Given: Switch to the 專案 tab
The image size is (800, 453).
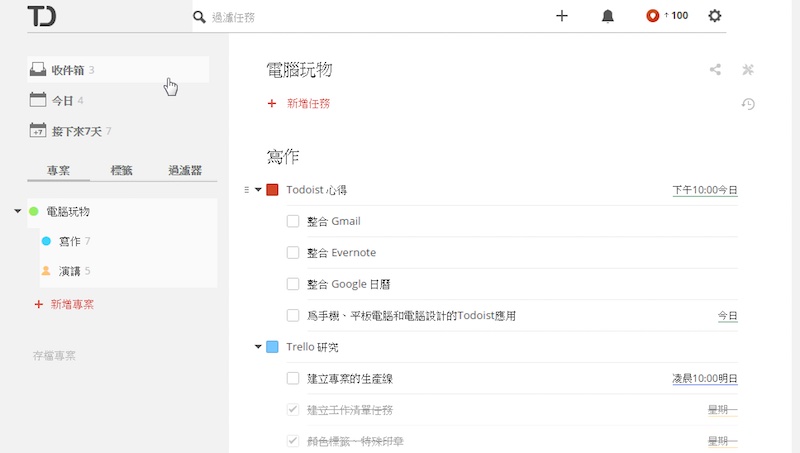Looking at the screenshot, I should (x=59, y=170).
